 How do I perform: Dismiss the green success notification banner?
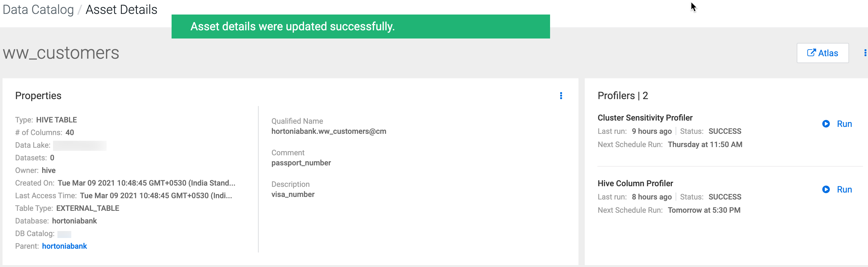click(360, 26)
